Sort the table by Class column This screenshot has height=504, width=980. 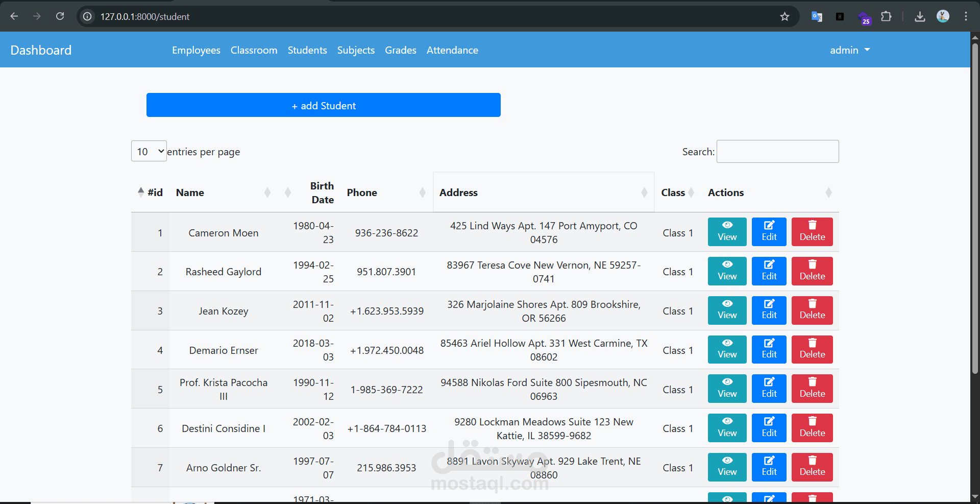pos(678,193)
